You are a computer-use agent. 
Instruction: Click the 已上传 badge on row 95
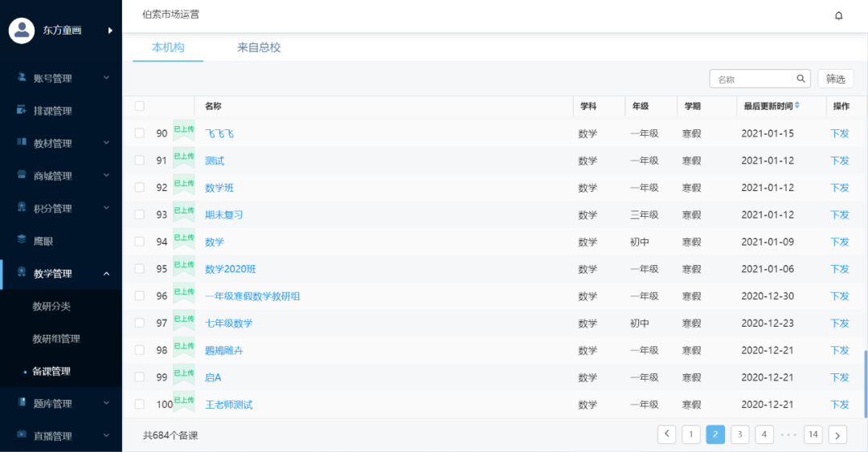184,266
